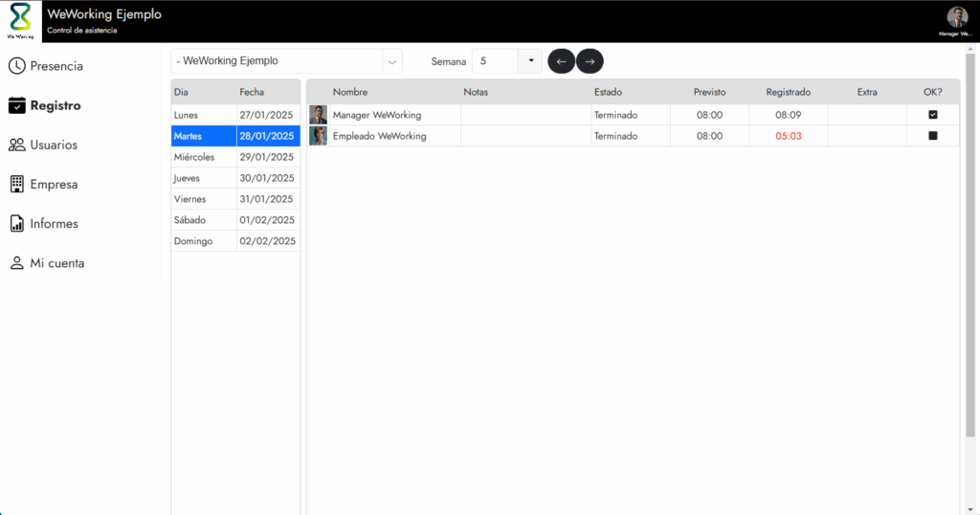
Task: Click the building icon beside Empresa
Action: 16,184
